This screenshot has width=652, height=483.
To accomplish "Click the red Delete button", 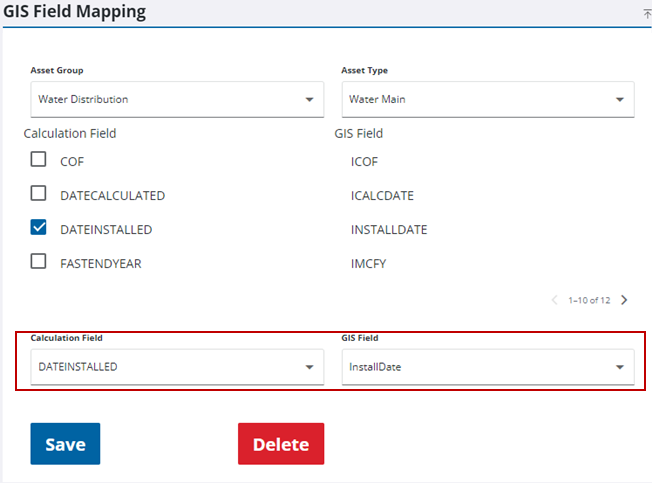I will click(x=280, y=444).
